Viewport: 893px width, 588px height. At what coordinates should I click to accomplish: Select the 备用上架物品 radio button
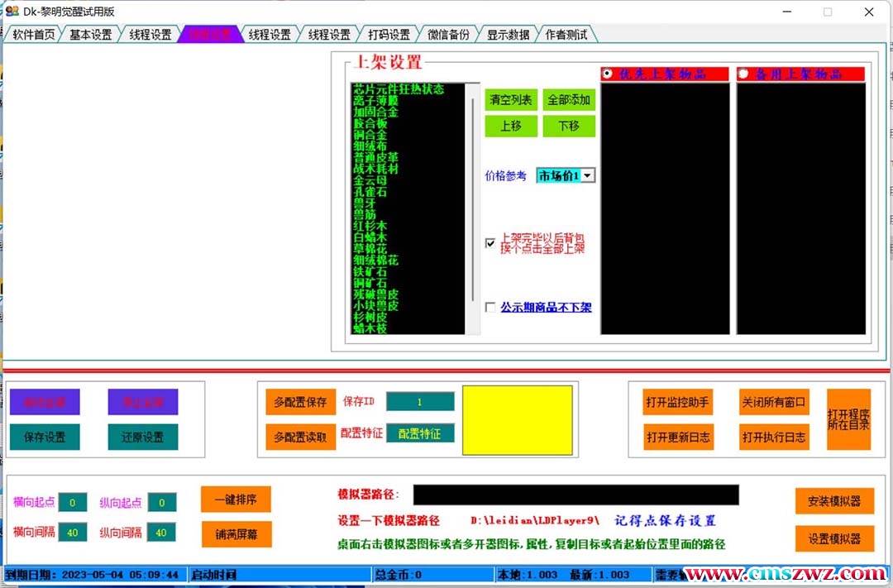743,74
